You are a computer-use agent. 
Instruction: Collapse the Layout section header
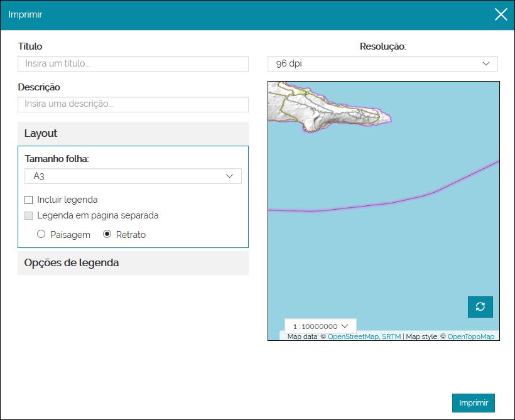133,133
